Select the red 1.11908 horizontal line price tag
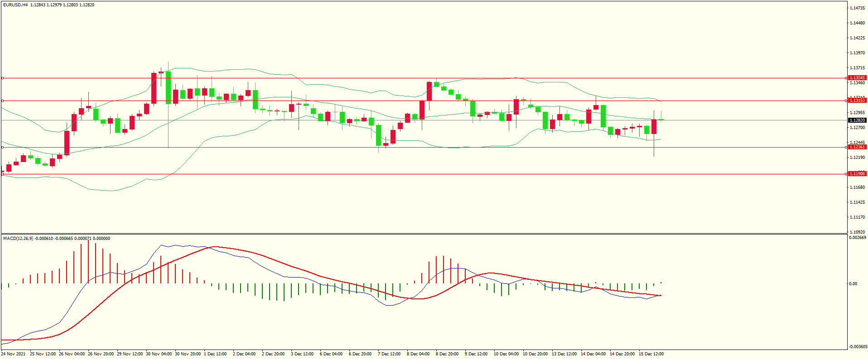 point(857,174)
